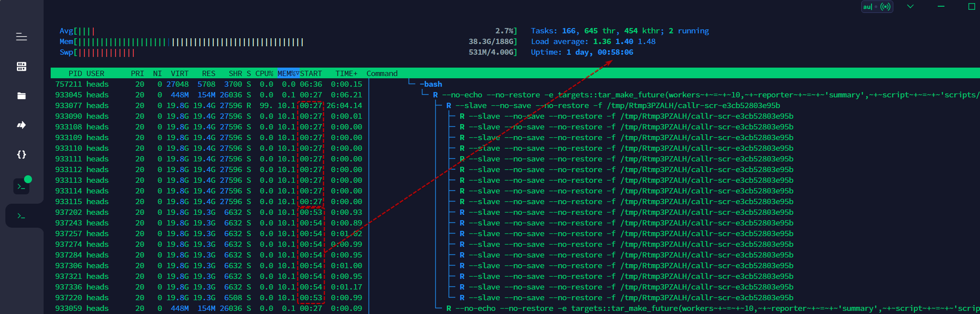Click START time 06:36
The height and width of the screenshot is (314, 980).
(x=311, y=84)
